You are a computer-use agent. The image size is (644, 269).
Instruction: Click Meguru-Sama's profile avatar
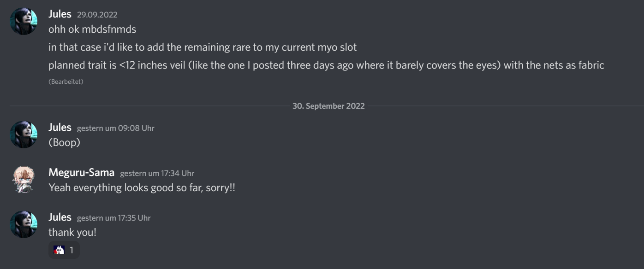(x=24, y=180)
